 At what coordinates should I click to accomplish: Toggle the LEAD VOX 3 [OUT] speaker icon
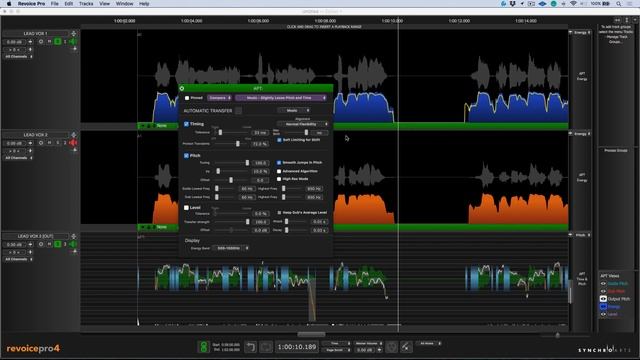click(x=73, y=244)
